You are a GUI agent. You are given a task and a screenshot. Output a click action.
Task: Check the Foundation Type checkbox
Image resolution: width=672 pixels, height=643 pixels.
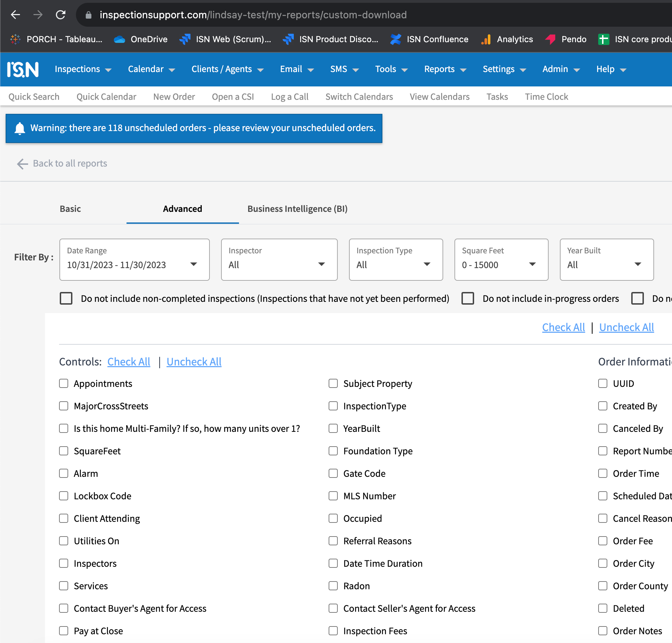333,451
